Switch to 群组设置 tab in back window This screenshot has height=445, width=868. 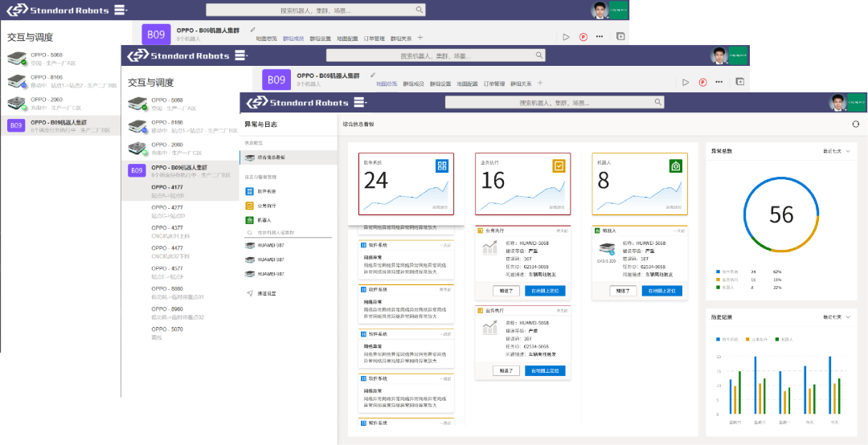(x=320, y=39)
